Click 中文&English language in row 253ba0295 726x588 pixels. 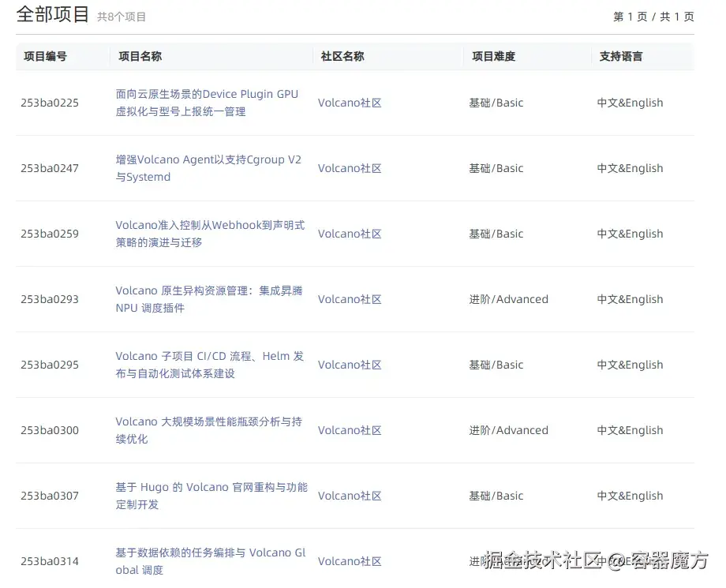click(631, 365)
